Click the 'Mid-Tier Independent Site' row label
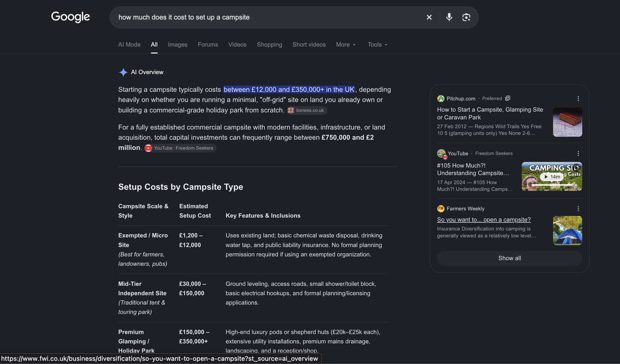This screenshot has width=620, height=364. click(x=142, y=288)
